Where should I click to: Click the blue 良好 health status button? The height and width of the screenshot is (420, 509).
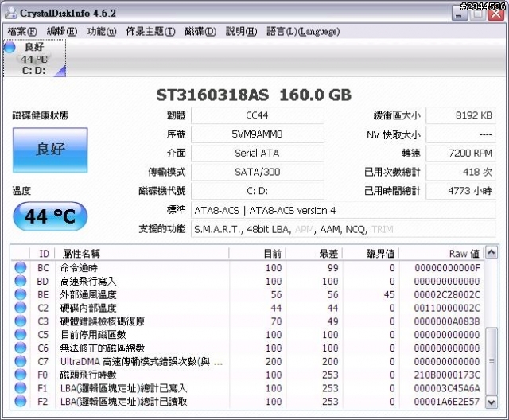(50, 150)
